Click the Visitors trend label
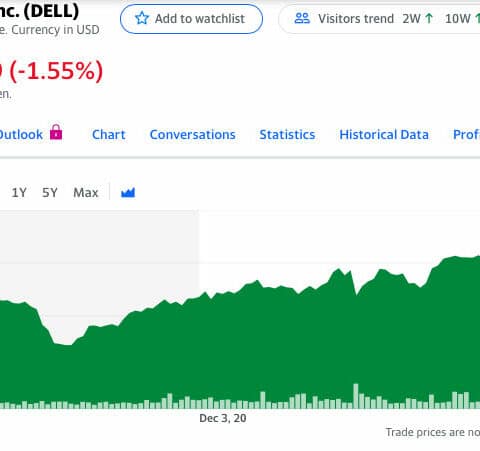This screenshot has height=451, width=480. pyautogui.click(x=356, y=19)
